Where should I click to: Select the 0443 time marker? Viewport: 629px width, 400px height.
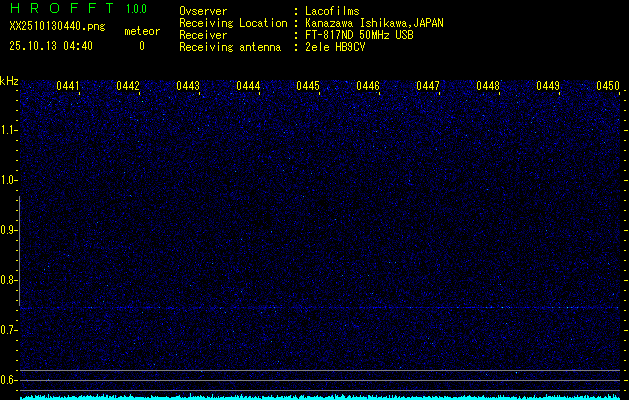coord(188,87)
